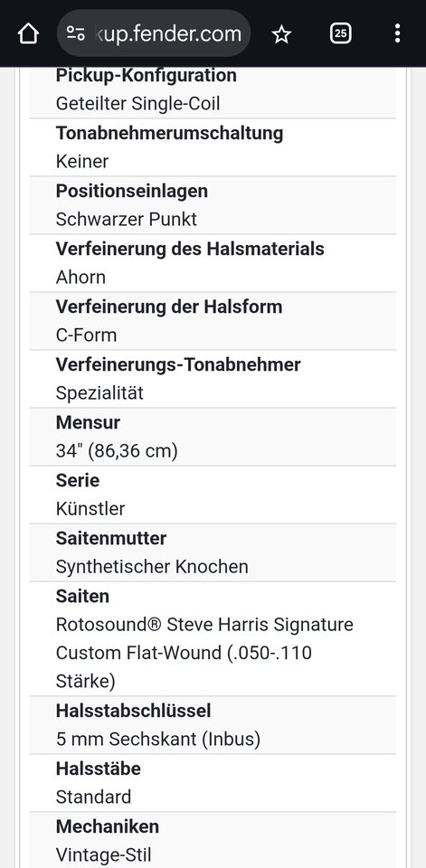The height and width of the screenshot is (868, 426).
Task: Select the C-Form value text
Action: pyautogui.click(x=86, y=335)
